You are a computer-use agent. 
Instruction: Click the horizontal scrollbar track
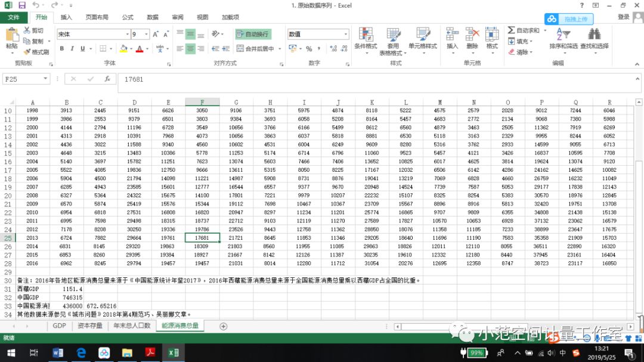[513, 327]
